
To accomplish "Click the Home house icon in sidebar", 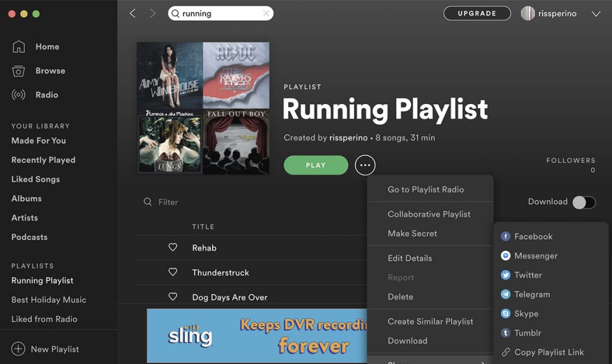I will click(x=19, y=47).
